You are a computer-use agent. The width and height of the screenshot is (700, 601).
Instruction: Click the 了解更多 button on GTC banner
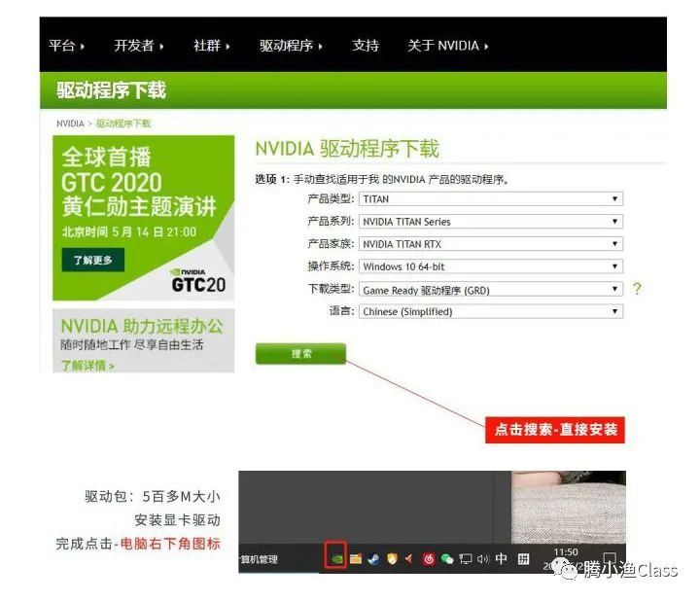pos(93,260)
